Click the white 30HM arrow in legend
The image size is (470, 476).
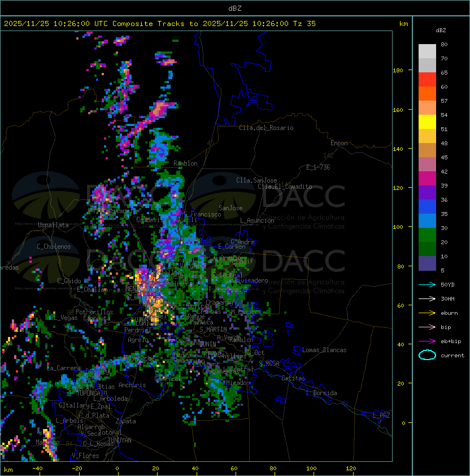point(427,298)
